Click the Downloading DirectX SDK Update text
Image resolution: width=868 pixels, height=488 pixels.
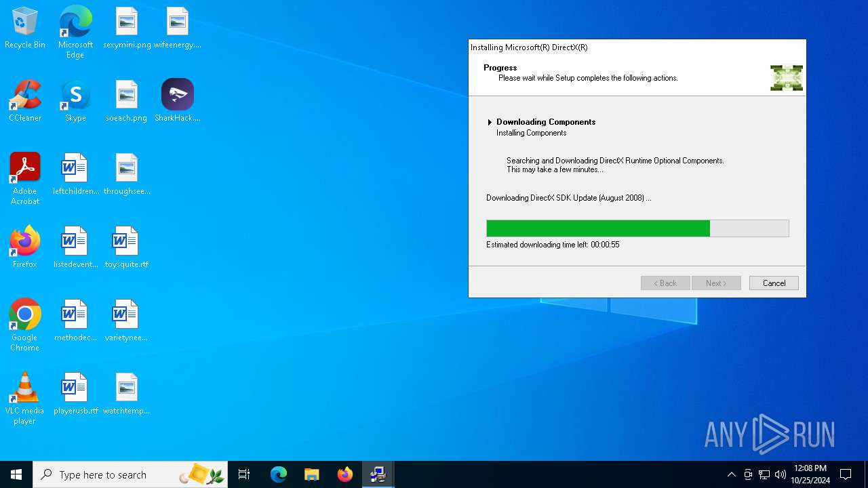coord(568,198)
